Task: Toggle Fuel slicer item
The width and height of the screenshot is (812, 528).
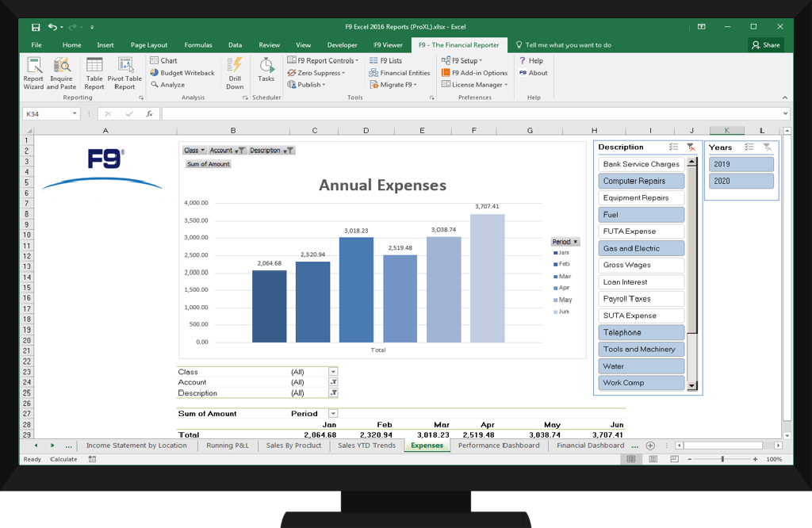Action: pyautogui.click(x=641, y=215)
